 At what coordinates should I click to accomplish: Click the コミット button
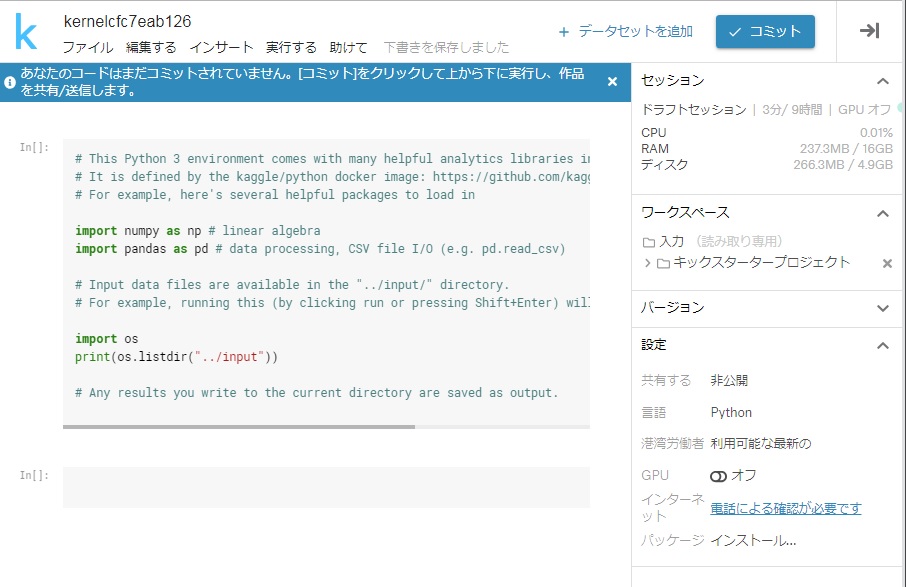tap(765, 31)
